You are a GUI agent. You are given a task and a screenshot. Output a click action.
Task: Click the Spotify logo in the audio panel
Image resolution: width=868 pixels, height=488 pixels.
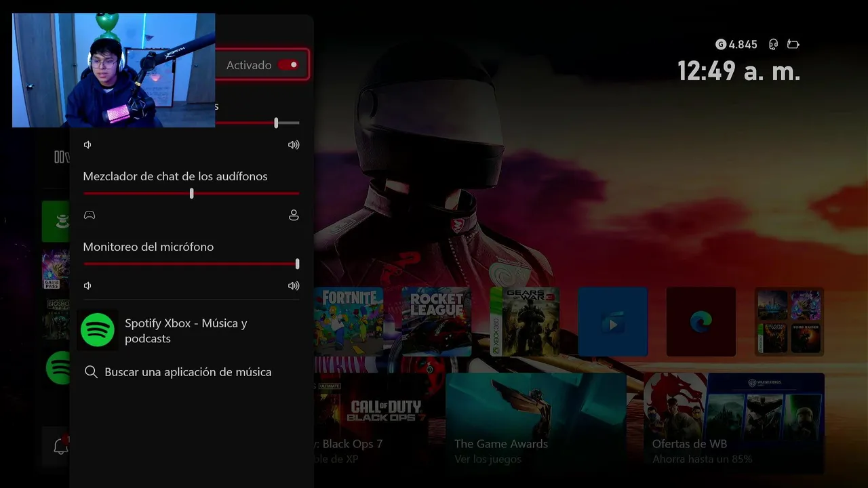tap(98, 330)
